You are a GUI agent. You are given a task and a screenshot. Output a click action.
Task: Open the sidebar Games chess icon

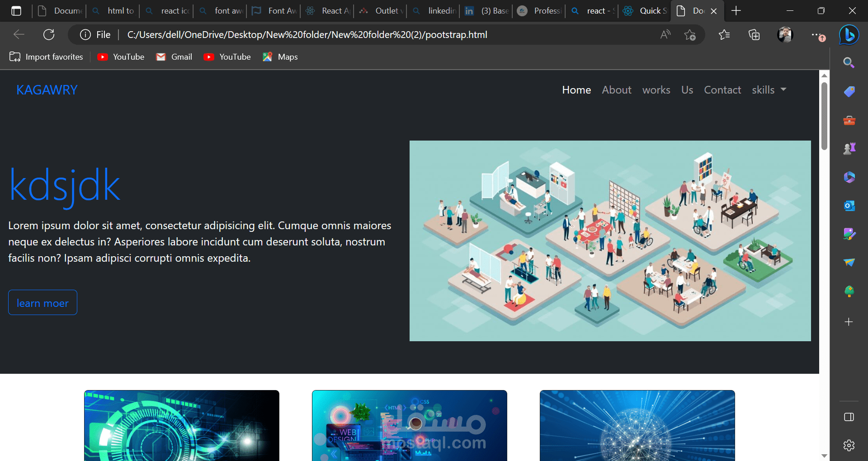[x=849, y=148]
